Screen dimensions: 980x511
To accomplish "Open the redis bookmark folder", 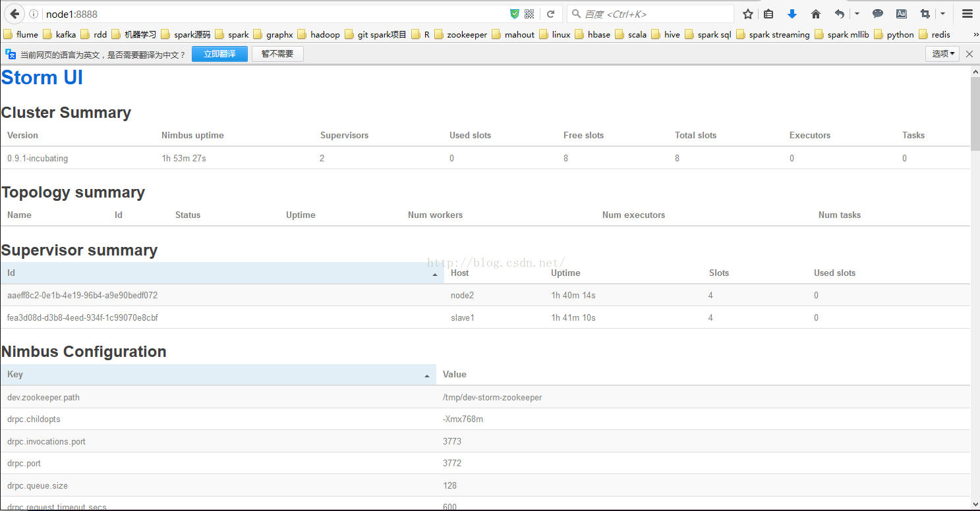I will pyautogui.click(x=935, y=35).
